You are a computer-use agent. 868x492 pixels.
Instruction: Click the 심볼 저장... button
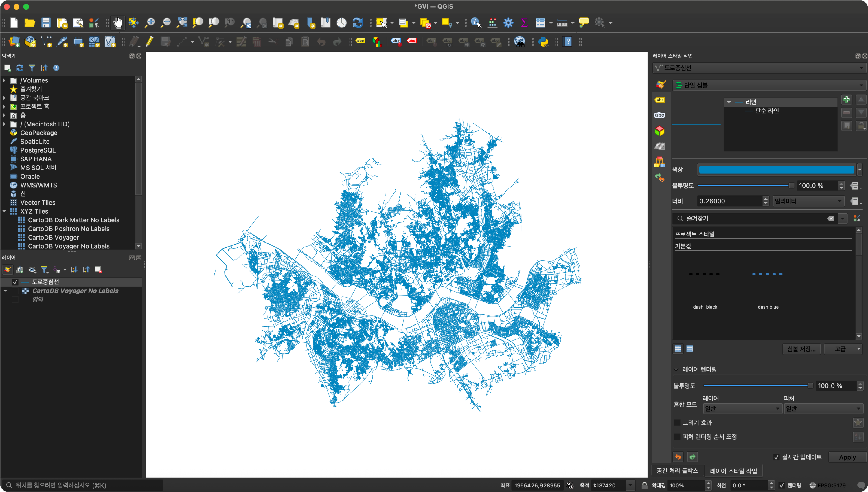[x=801, y=349]
